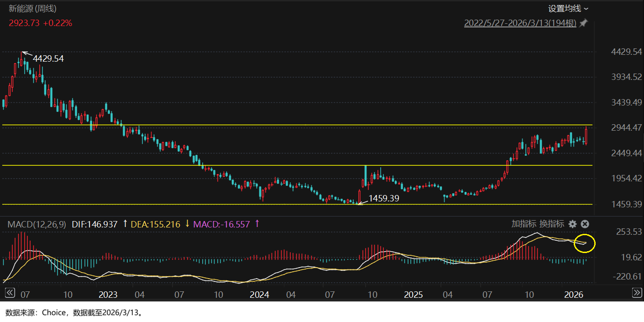The height and width of the screenshot is (322, 644).
Task: Click the 2025 time axis label
Action: click(414, 295)
